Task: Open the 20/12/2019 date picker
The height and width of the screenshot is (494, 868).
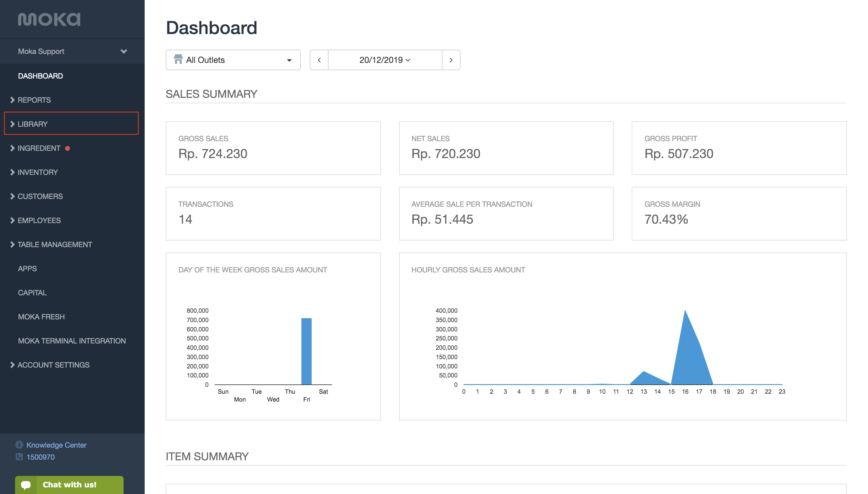Action: point(385,60)
